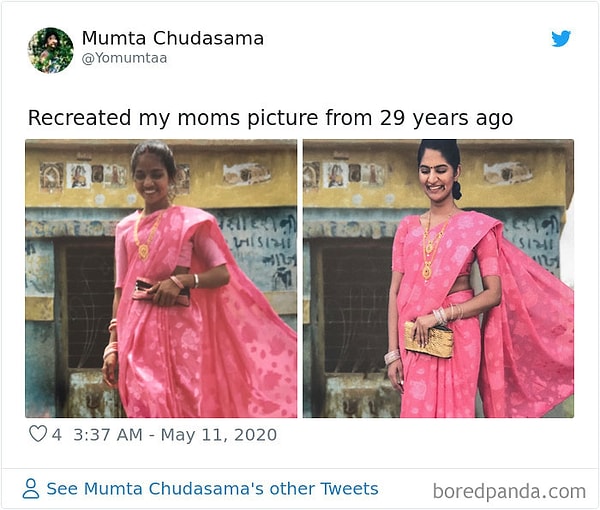The height and width of the screenshot is (510, 600).
Task: Click the Twitter bird logo
Action: click(x=561, y=39)
